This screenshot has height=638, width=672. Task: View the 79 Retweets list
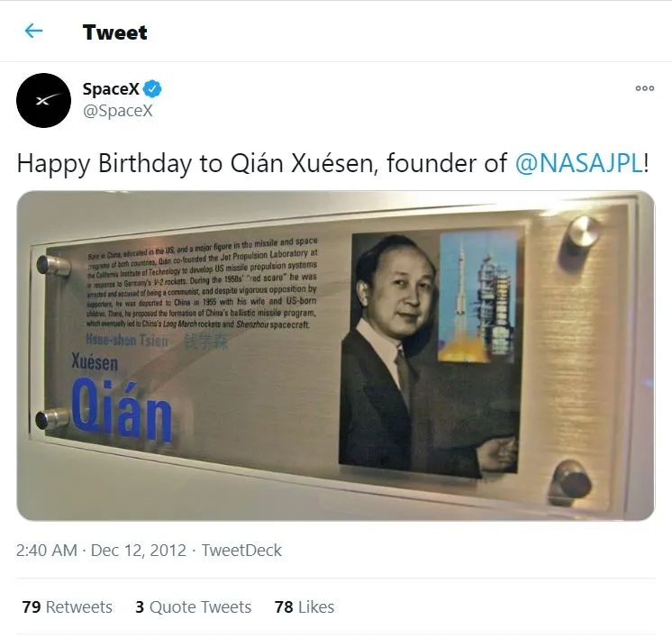[67, 607]
